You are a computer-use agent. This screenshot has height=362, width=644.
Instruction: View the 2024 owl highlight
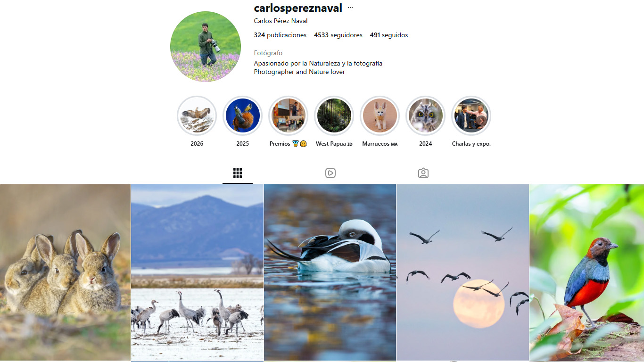click(425, 115)
